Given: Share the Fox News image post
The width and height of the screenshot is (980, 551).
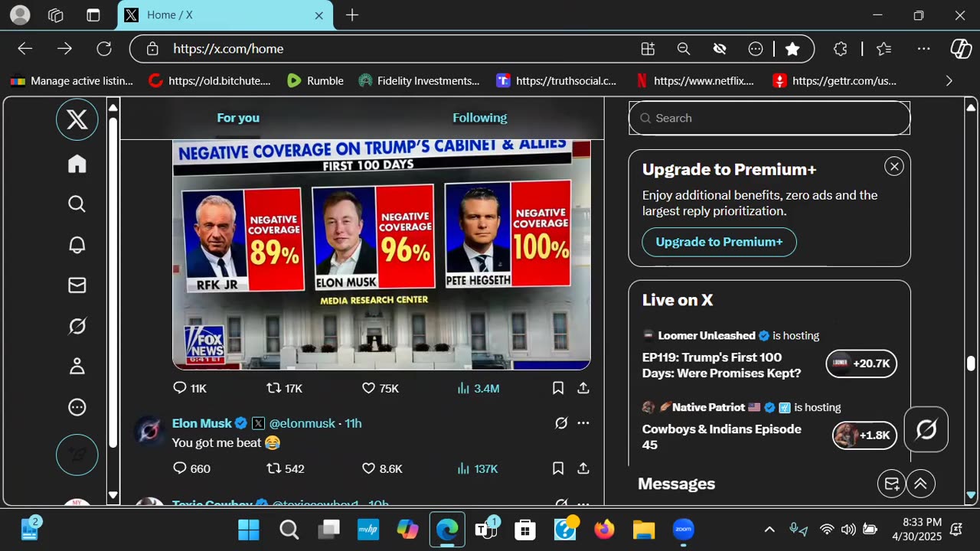Looking at the screenshot, I should [583, 388].
